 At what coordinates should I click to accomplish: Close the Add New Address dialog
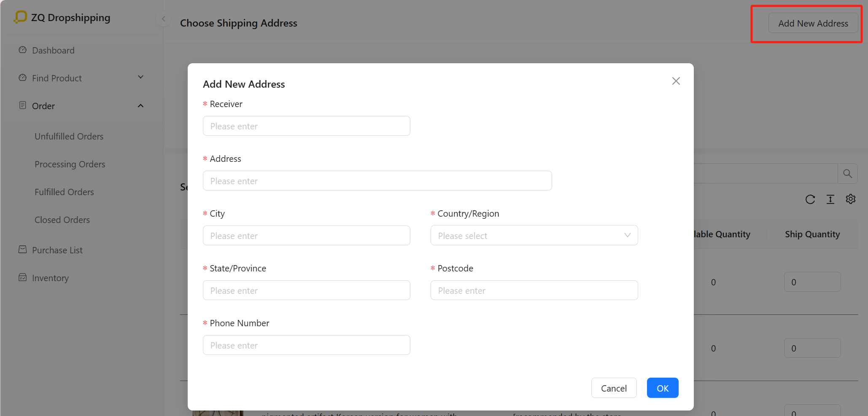point(676,81)
